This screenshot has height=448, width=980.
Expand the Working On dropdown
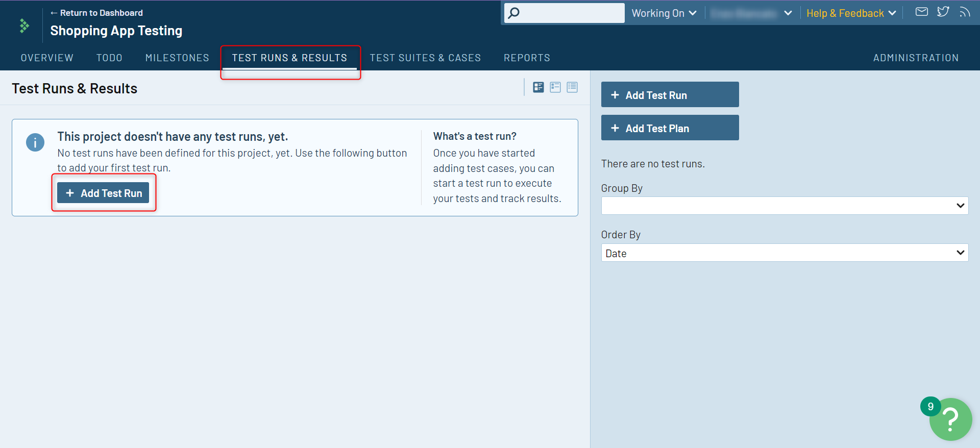[664, 13]
